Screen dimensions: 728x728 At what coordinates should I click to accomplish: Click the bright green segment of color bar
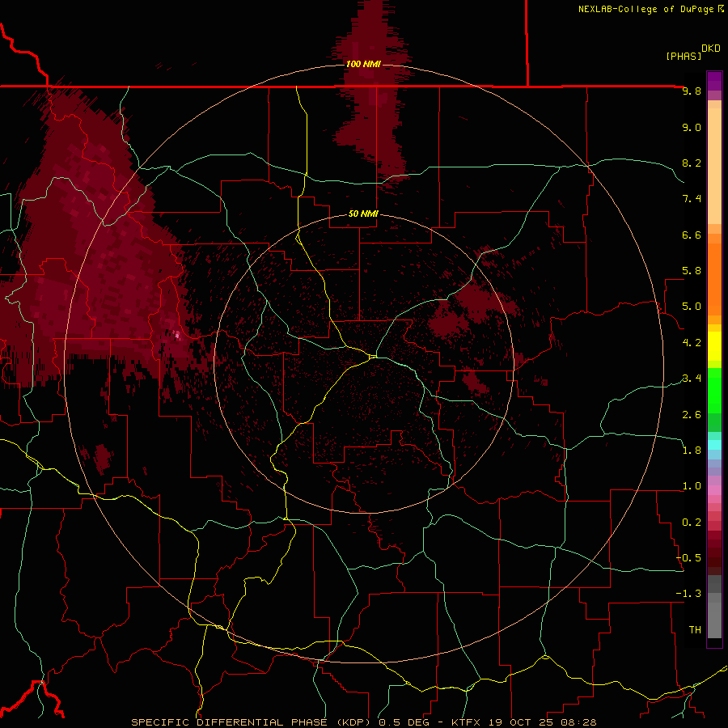[x=714, y=389]
